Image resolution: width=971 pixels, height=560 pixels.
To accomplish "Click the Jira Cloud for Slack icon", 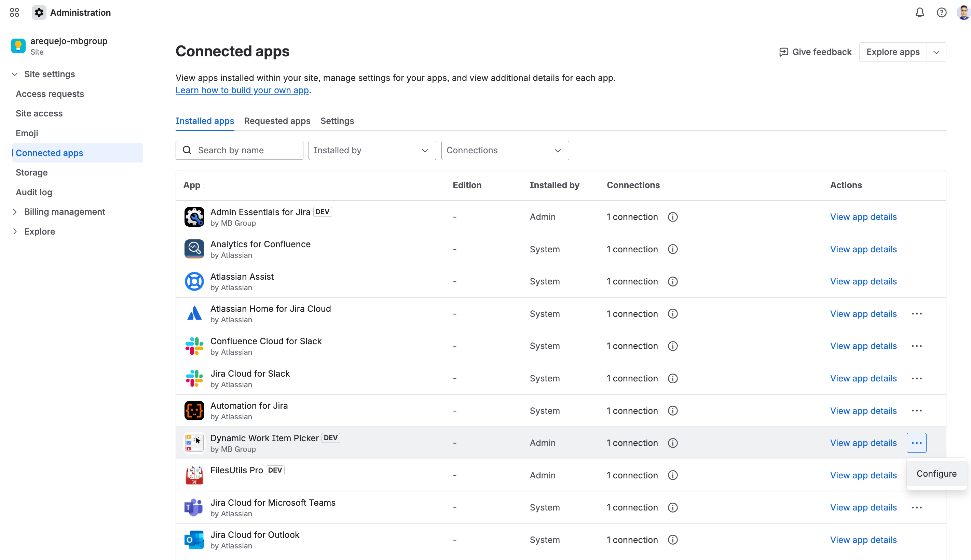I will [x=194, y=378].
